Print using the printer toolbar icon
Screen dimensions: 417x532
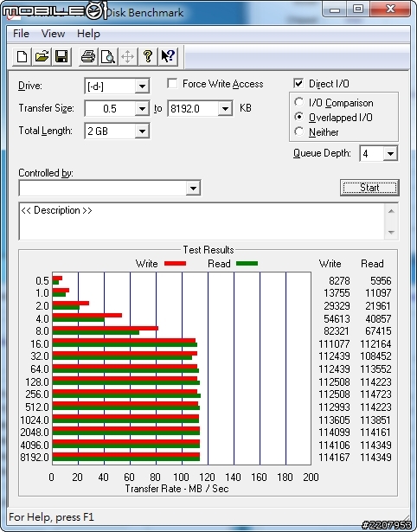(x=88, y=56)
